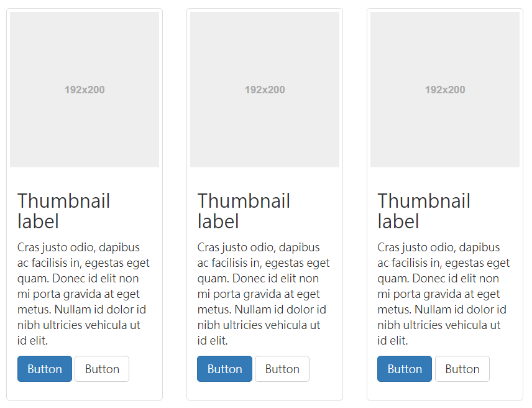This screenshot has width=532, height=408.
Task: Click the middle card's 192x200 thumbnail image
Action: 265,90
